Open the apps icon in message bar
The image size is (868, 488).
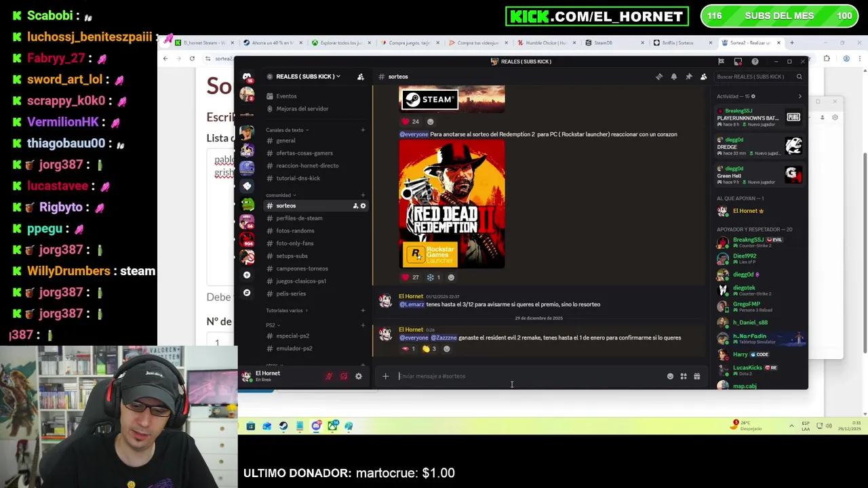tap(684, 376)
